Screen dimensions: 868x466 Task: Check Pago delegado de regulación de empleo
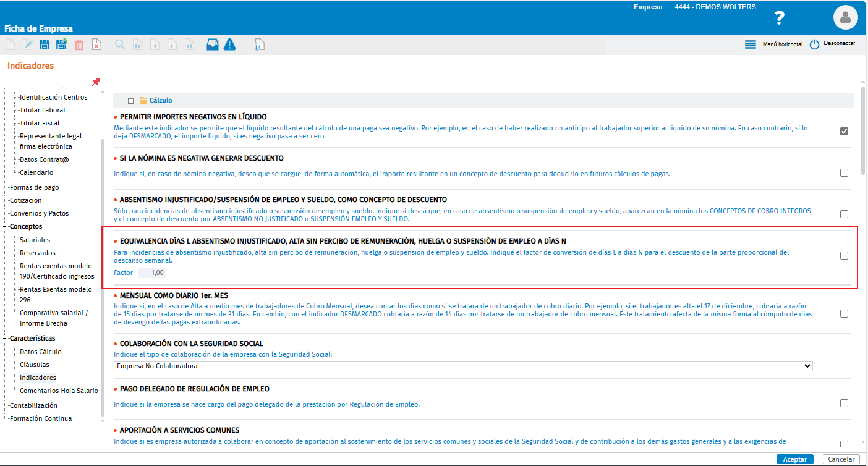tap(844, 403)
